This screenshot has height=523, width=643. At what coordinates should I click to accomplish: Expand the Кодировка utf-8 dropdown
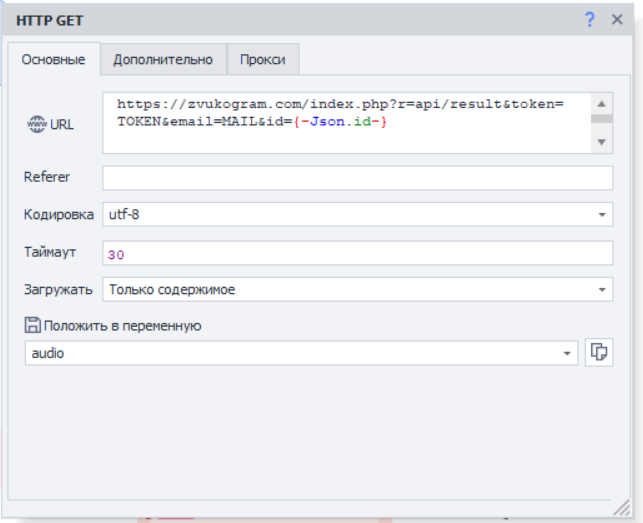(603, 215)
